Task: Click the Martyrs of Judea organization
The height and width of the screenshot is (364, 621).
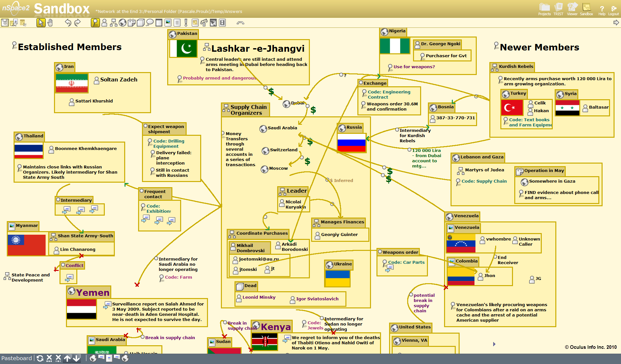Action: pos(481,170)
